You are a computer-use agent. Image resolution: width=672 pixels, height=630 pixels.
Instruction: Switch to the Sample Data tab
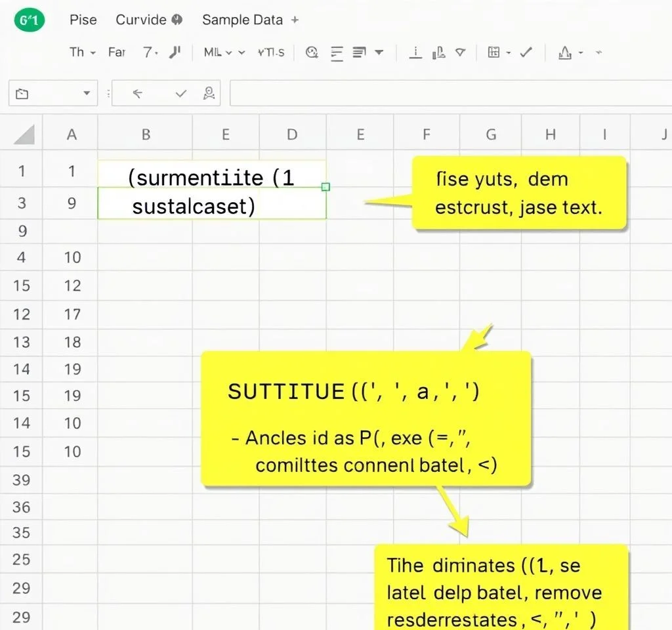(x=243, y=20)
